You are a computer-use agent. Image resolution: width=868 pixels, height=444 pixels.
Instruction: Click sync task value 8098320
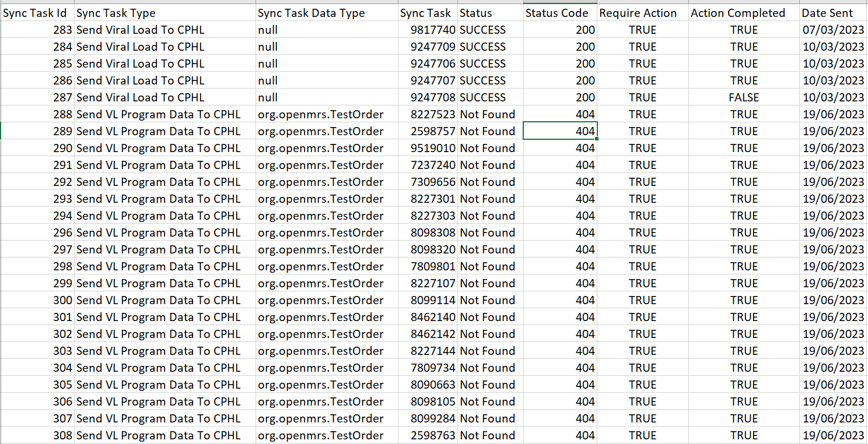click(x=428, y=249)
